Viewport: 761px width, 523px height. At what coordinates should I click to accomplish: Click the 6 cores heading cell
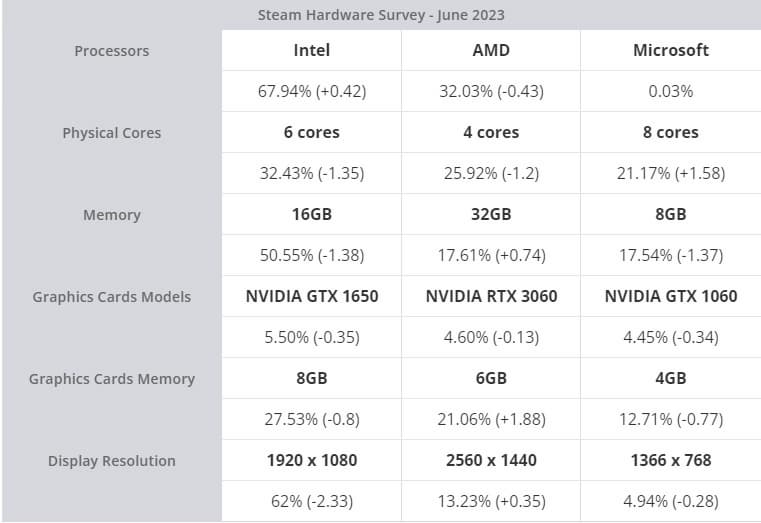312,132
